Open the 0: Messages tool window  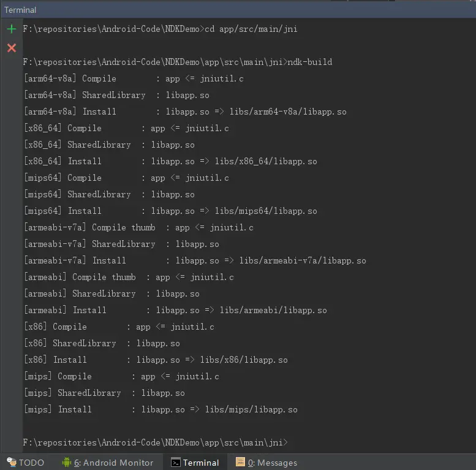pos(266,463)
